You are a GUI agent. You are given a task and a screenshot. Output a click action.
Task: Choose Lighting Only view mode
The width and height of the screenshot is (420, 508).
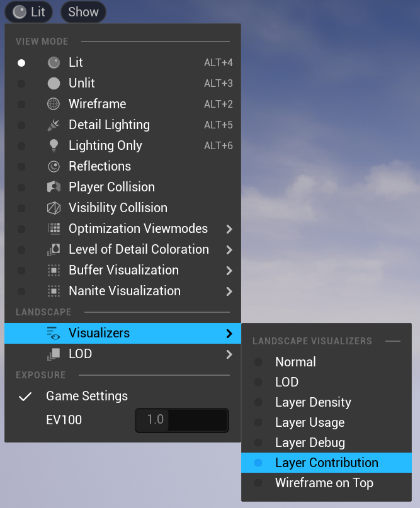pos(123,146)
